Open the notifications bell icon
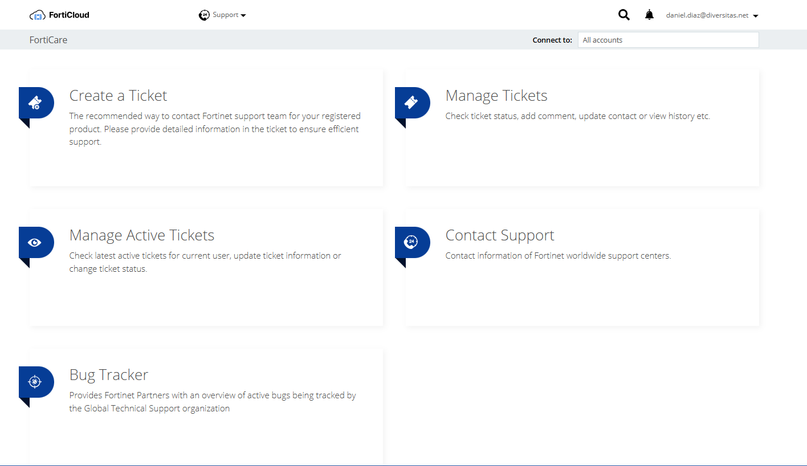The image size is (807, 466). (x=649, y=15)
